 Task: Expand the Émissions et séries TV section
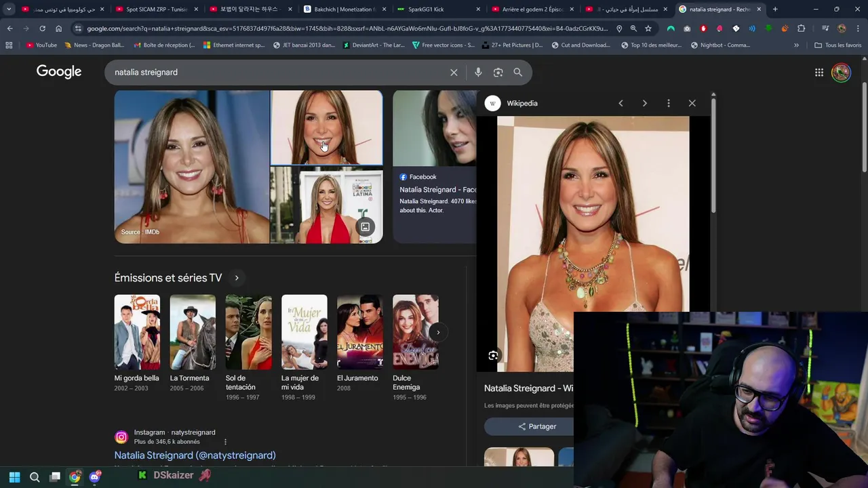coord(237,278)
